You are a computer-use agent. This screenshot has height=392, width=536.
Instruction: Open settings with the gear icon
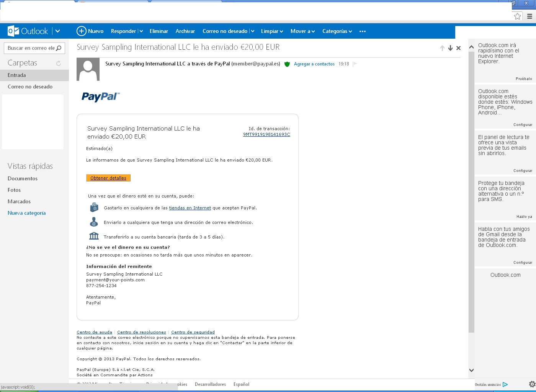click(532, 384)
